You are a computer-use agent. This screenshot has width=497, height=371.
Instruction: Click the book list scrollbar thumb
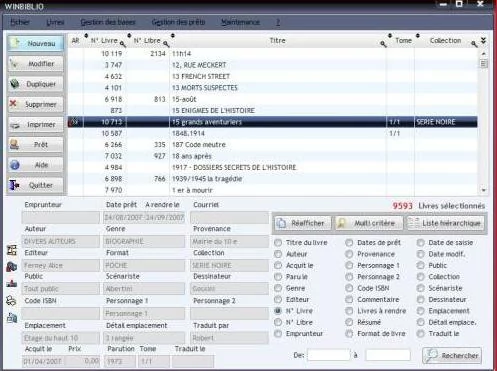click(x=483, y=63)
